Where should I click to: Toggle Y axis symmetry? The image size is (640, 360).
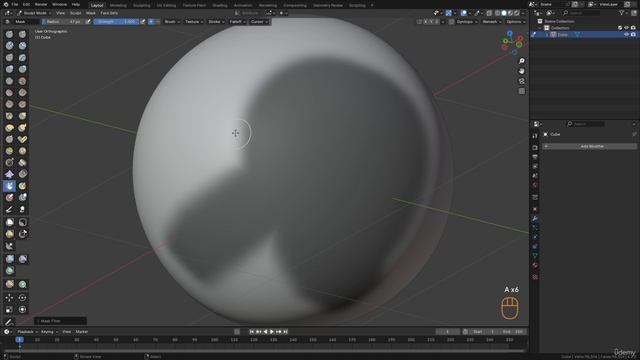(431, 22)
